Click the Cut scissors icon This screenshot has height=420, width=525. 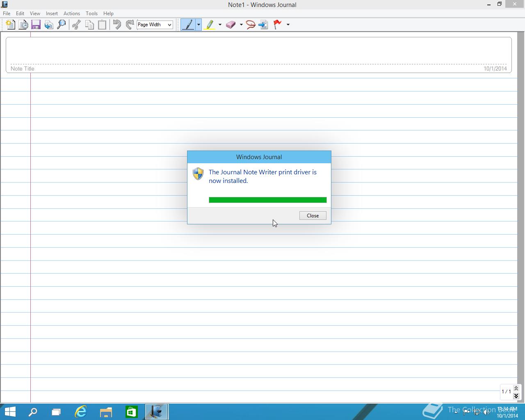pyautogui.click(x=76, y=25)
